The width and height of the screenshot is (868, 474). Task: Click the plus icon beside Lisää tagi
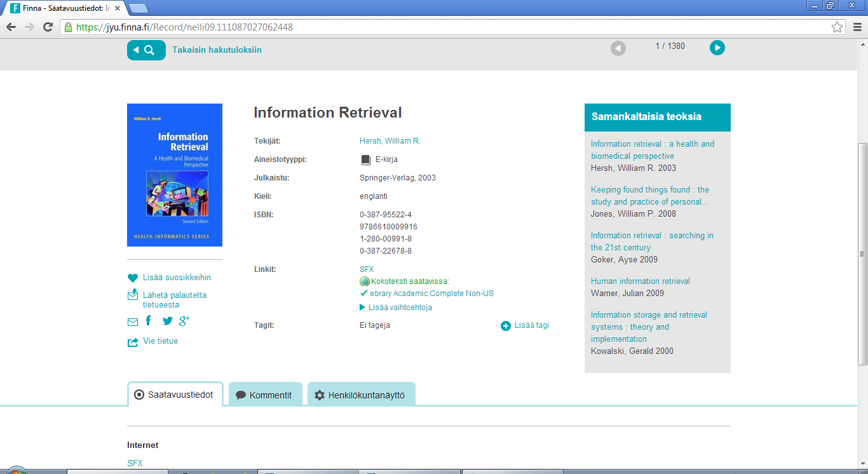506,326
